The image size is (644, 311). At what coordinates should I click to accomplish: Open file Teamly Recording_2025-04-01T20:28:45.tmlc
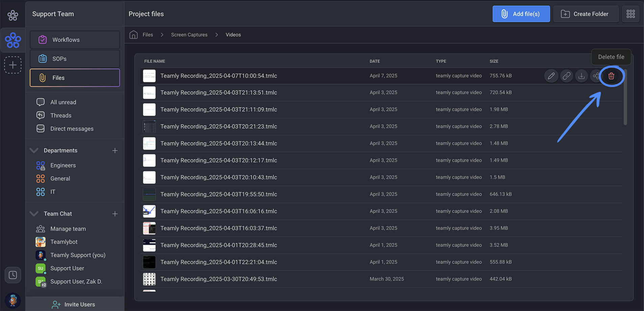pyautogui.click(x=219, y=245)
